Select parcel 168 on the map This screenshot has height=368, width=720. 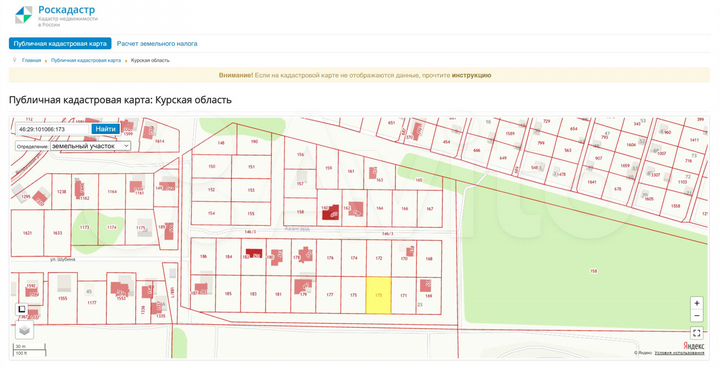pos(429,259)
